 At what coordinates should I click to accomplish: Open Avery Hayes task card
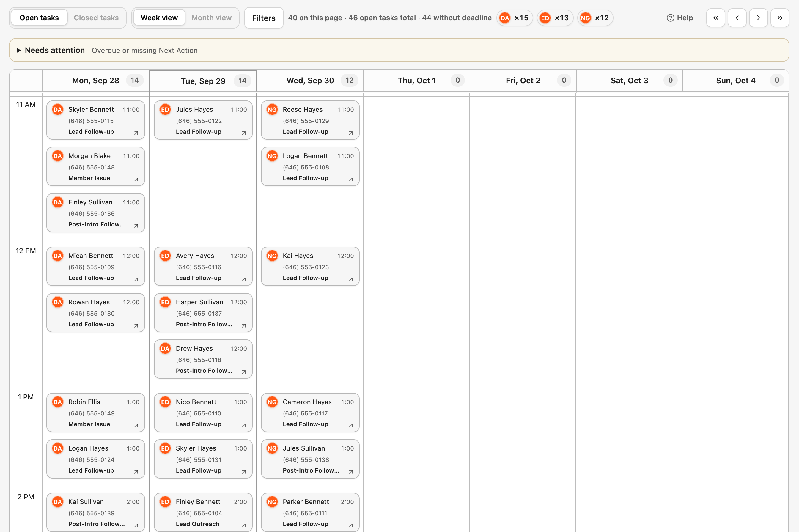[x=203, y=266]
